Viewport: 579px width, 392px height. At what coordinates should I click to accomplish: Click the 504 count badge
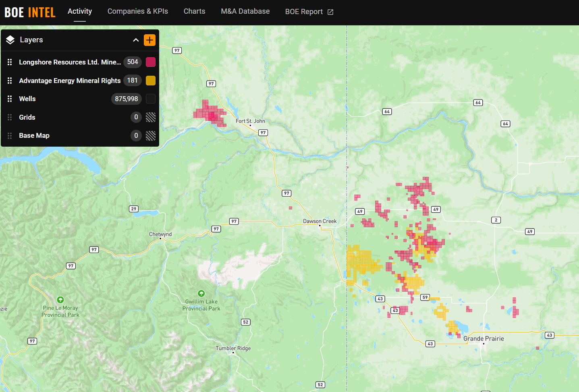tap(133, 62)
